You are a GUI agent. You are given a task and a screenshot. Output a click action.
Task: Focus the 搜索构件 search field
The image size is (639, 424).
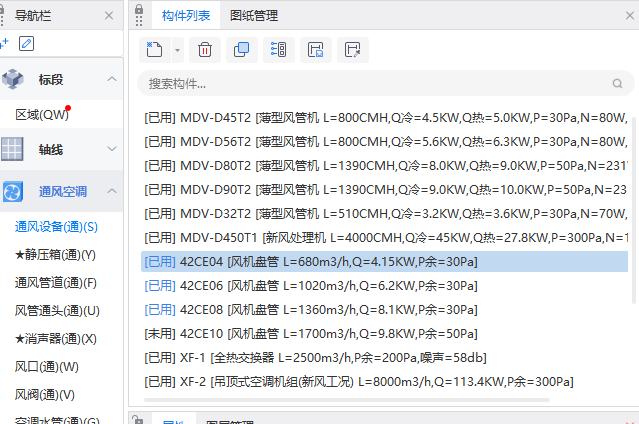click(386, 84)
